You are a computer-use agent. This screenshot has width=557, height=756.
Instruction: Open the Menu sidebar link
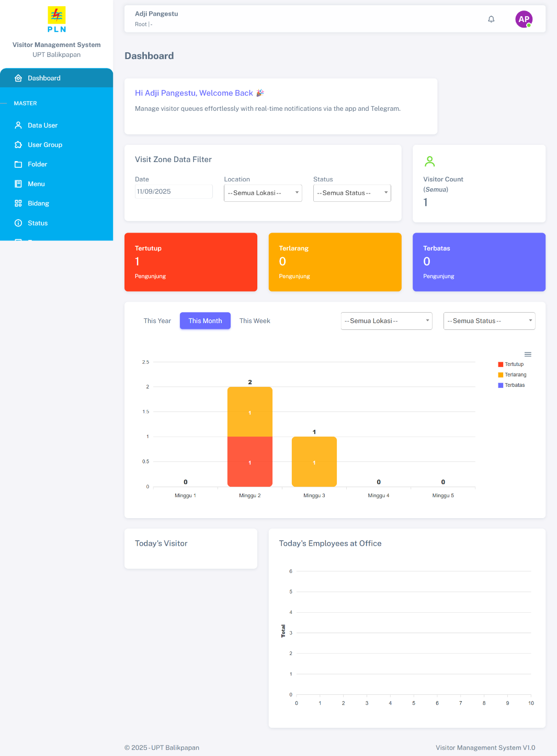coord(36,184)
